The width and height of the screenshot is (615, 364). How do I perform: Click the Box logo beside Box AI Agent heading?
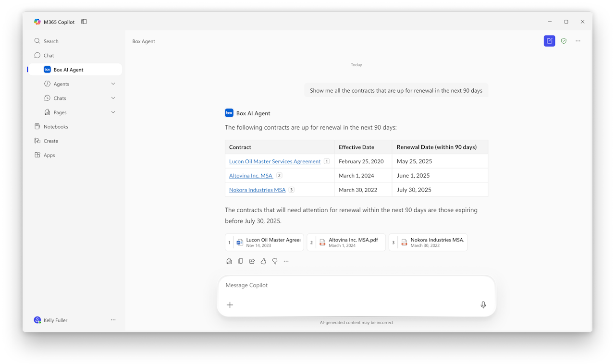(x=229, y=113)
